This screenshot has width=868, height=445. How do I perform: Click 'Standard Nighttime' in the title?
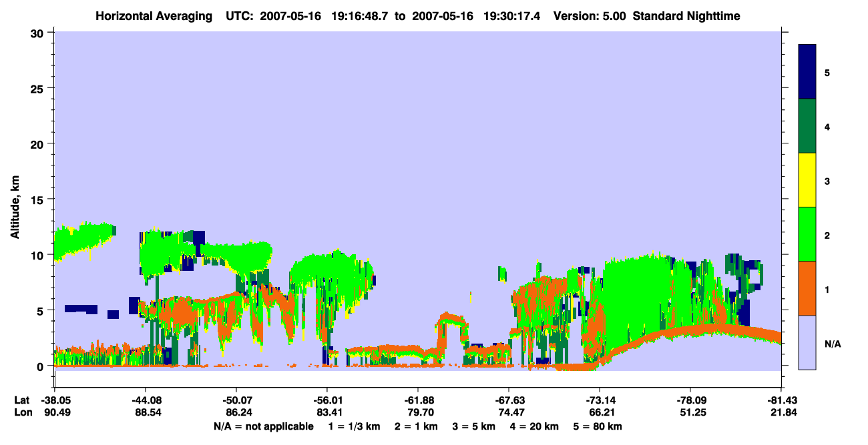coord(686,16)
